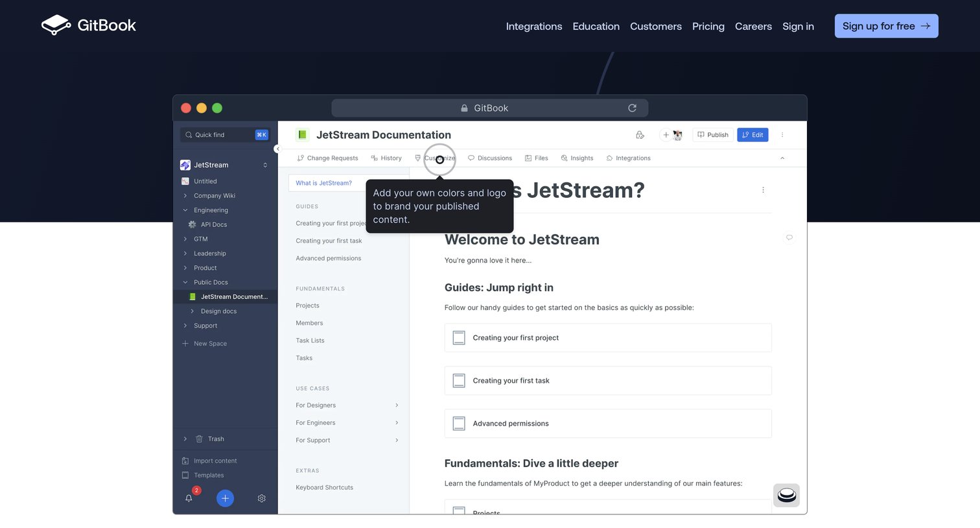
Task: Collapse the Engineering collection
Action: click(185, 210)
